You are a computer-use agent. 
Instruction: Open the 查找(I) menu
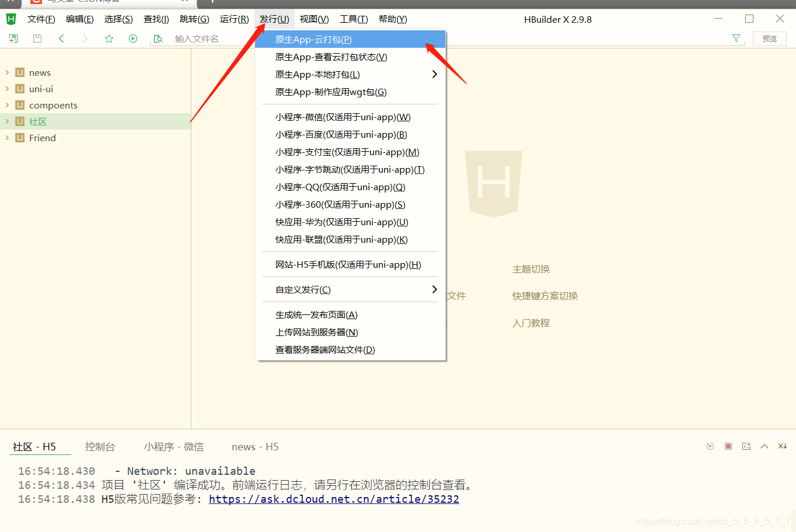click(156, 19)
